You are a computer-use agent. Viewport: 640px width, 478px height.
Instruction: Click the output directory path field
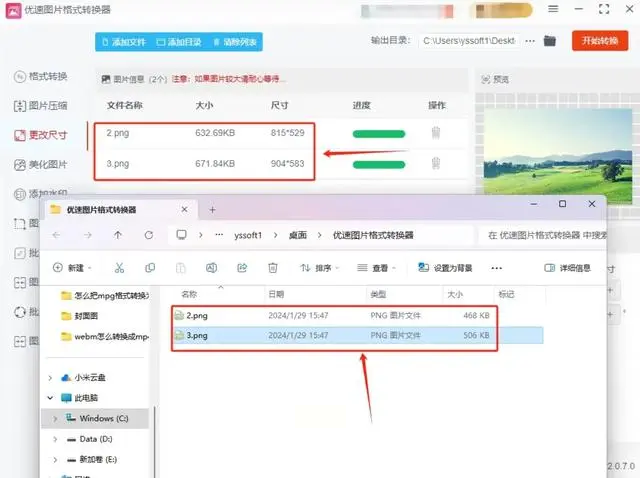click(x=469, y=41)
